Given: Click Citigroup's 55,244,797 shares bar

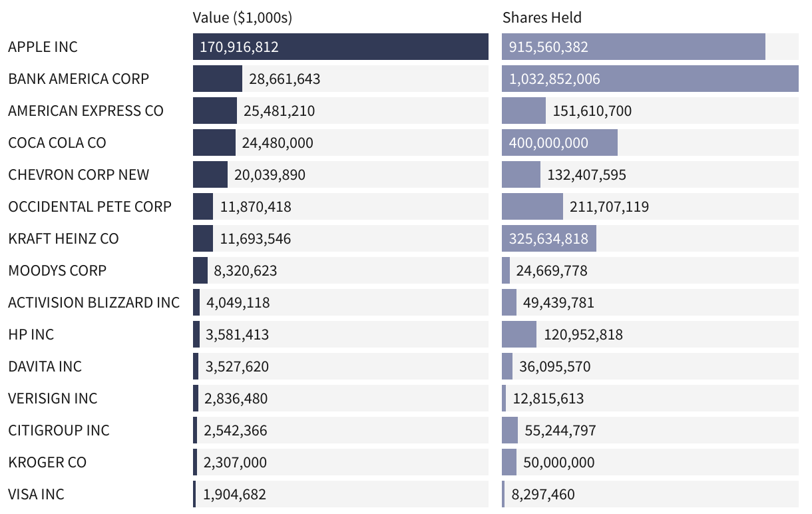Looking at the screenshot, I should (x=510, y=430).
